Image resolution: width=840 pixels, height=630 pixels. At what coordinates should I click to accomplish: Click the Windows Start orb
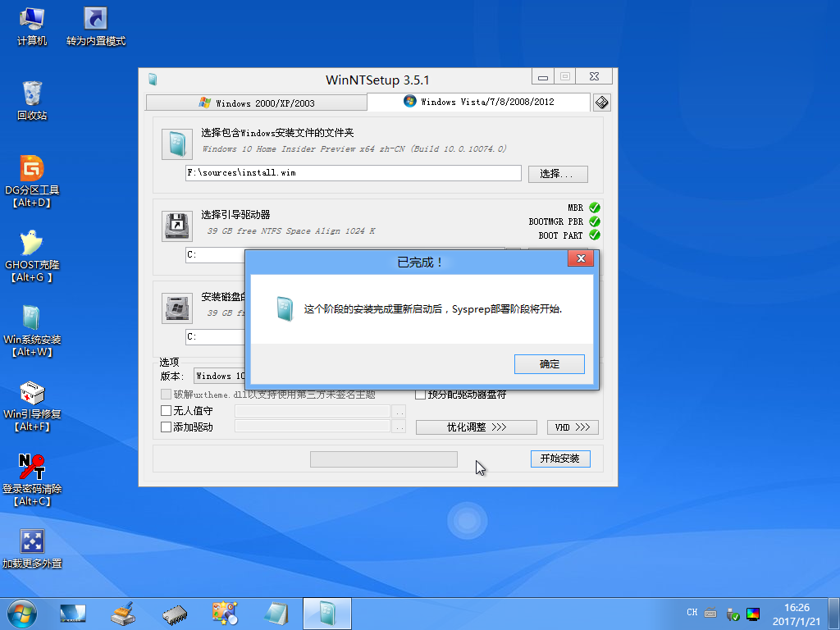point(22,614)
